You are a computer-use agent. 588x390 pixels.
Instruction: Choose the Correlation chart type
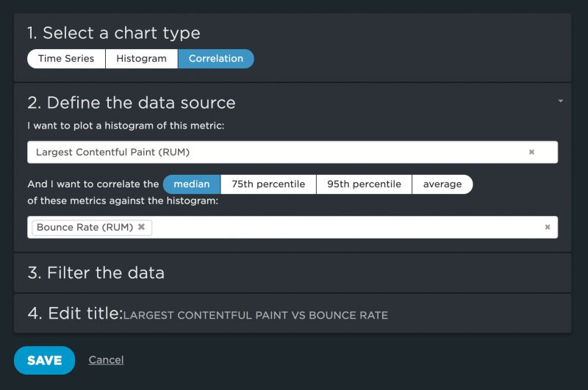(215, 59)
